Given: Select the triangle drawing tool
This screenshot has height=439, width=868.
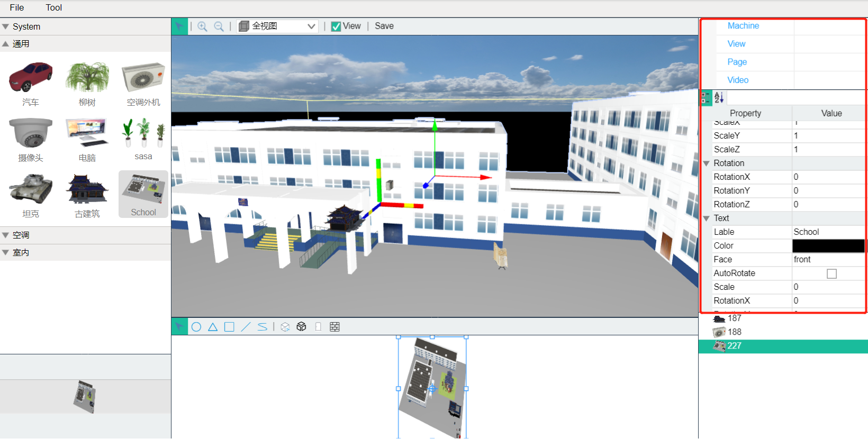Looking at the screenshot, I should [213, 327].
